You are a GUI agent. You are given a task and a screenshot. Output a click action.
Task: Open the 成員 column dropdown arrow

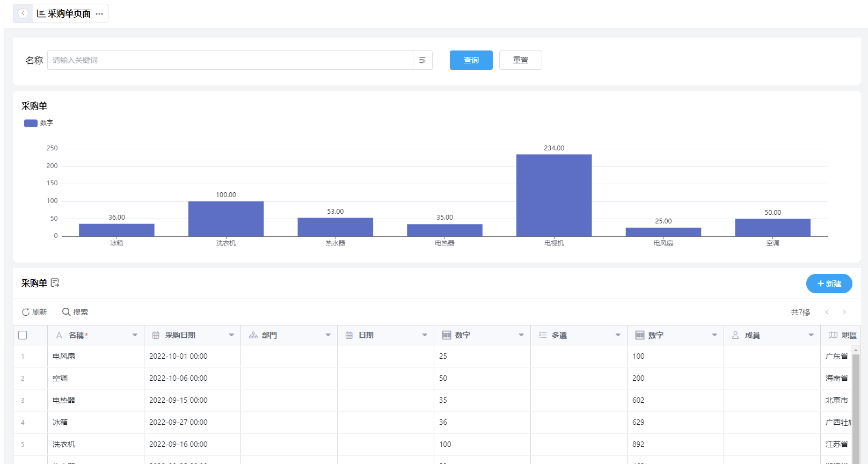click(x=811, y=335)
